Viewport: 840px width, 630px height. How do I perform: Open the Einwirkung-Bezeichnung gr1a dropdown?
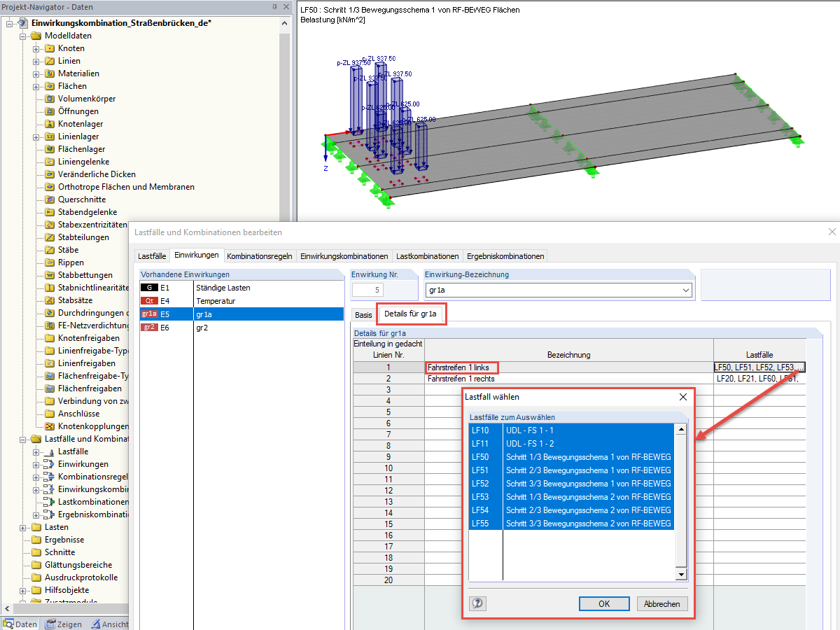685,290
